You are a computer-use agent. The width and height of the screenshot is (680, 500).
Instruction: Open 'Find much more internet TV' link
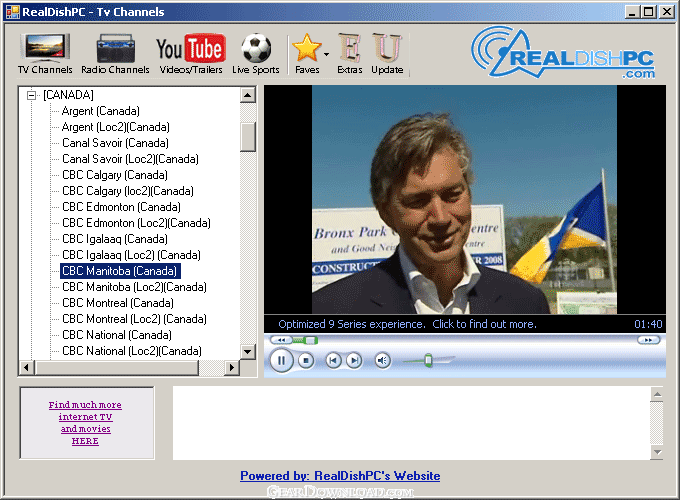(x=85, y=423)
